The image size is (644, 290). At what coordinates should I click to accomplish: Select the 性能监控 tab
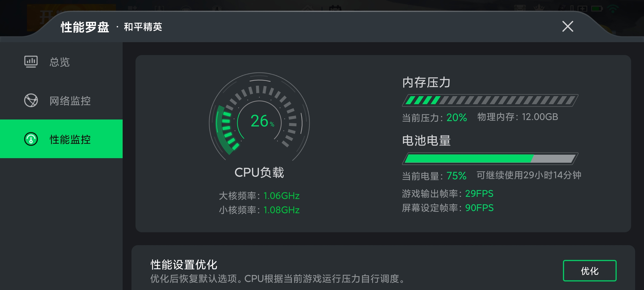click(x=70, y=139)
